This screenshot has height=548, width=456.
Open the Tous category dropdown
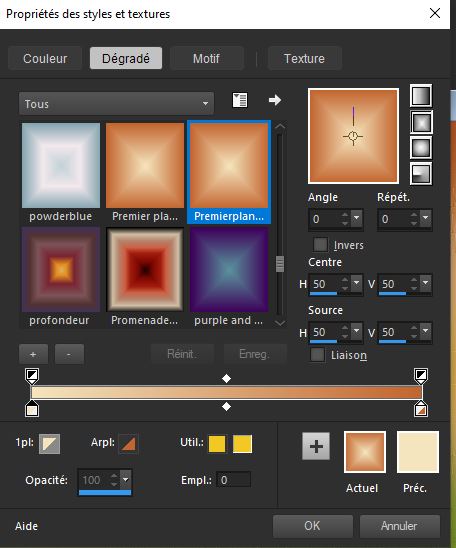(x=116, y=104)
